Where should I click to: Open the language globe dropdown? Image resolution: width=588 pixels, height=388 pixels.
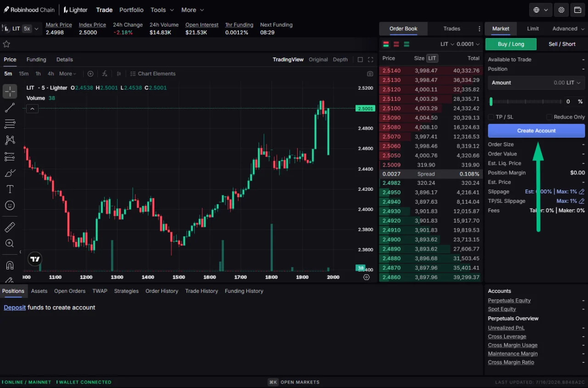click(x=541, y=10)
